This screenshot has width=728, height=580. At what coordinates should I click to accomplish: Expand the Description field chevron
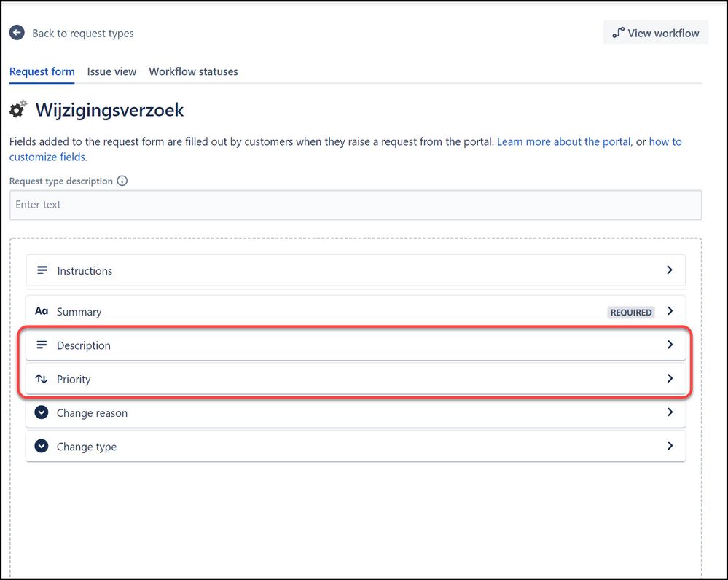pyautogui.click(x=670, y=345)
